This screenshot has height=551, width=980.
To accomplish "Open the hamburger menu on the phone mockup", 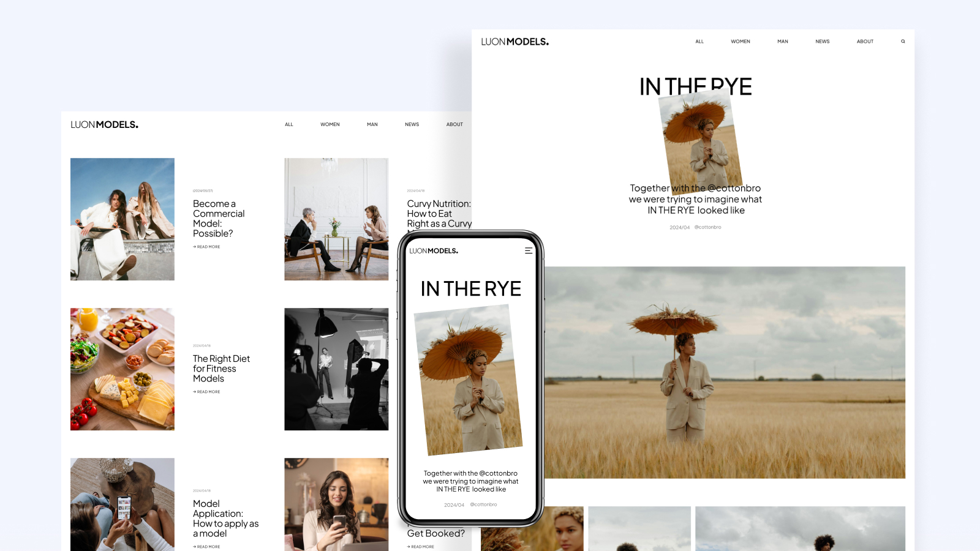I will click(x=529, y=250).
